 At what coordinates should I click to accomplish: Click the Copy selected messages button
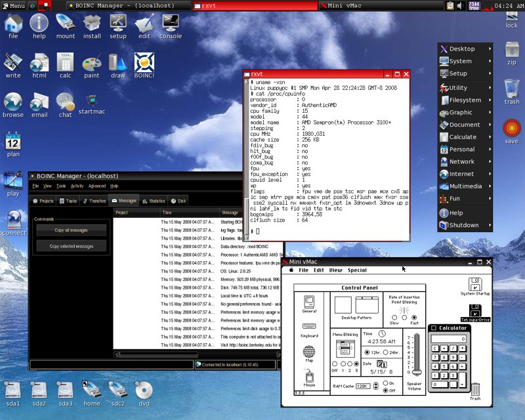coord(71,246)
